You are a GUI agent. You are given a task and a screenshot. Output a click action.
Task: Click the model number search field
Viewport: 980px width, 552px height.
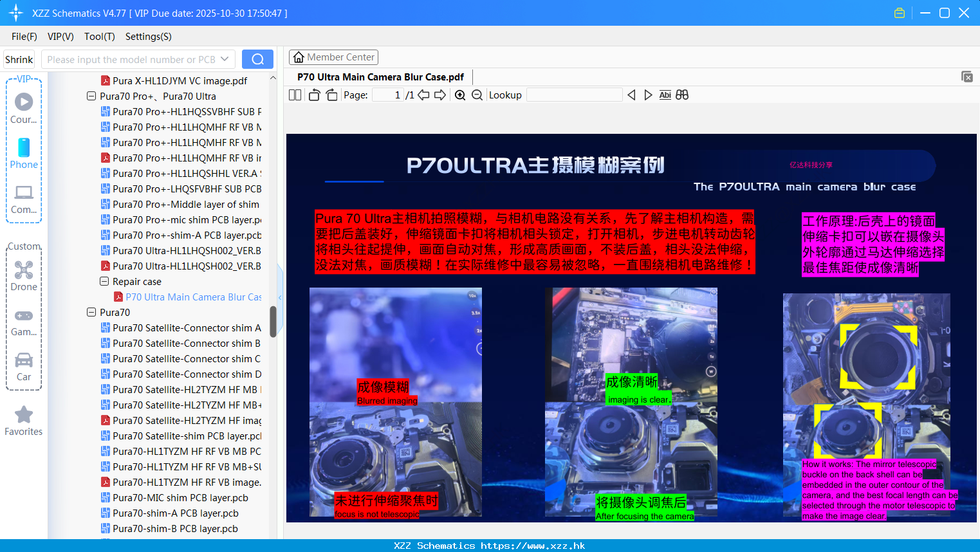131,59
